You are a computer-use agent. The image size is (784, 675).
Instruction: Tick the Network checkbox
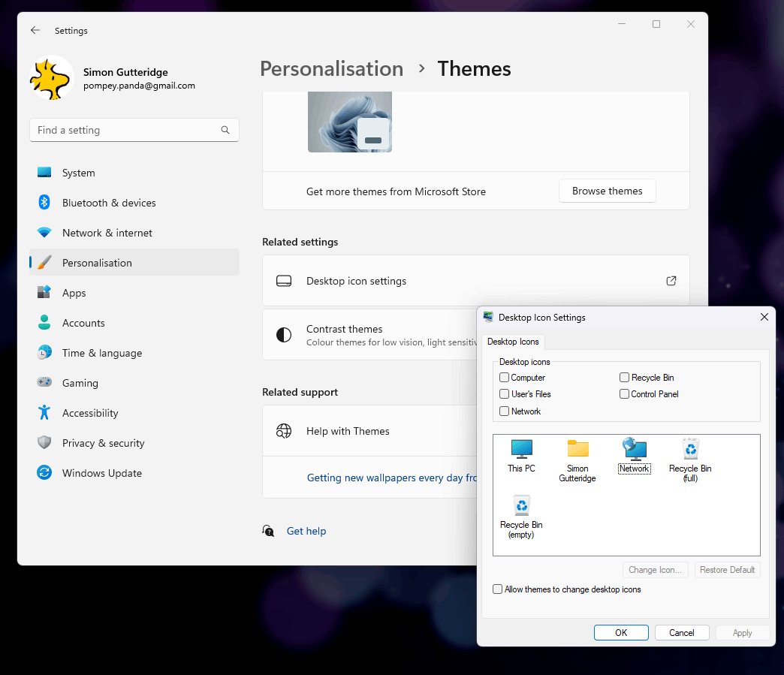click(x=504, y=411)
